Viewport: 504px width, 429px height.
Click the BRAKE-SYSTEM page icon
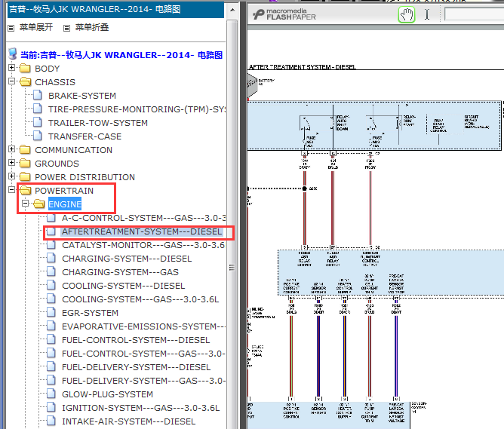[x=38, y=95]
